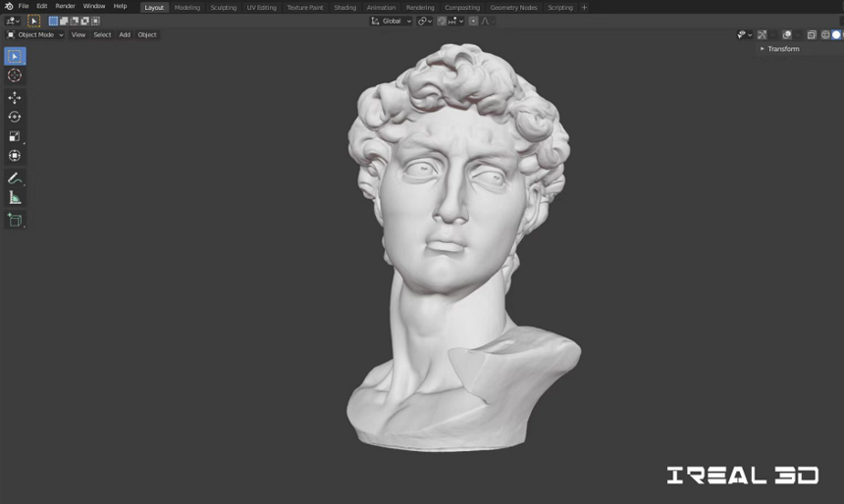Open the viewport Select menu
Viewport: 844px width, 504px height.
click(x=102, y=35)
